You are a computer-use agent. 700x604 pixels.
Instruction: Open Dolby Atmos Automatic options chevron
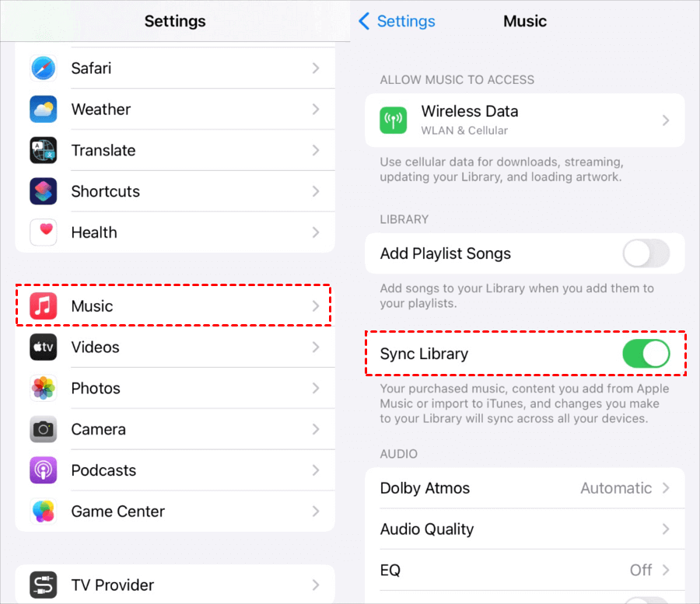point(666,488)
